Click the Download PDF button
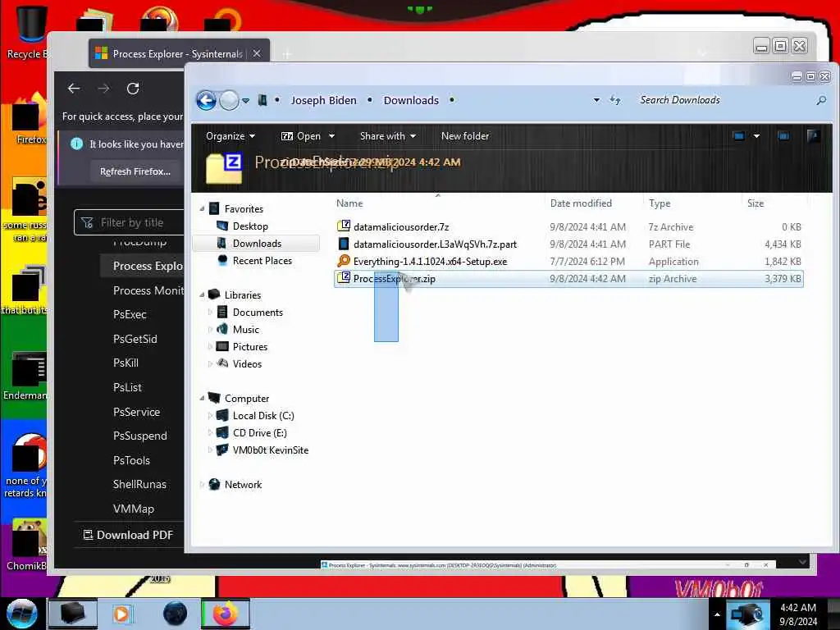Viewport: 840px width, 630px height. (129, 535)
